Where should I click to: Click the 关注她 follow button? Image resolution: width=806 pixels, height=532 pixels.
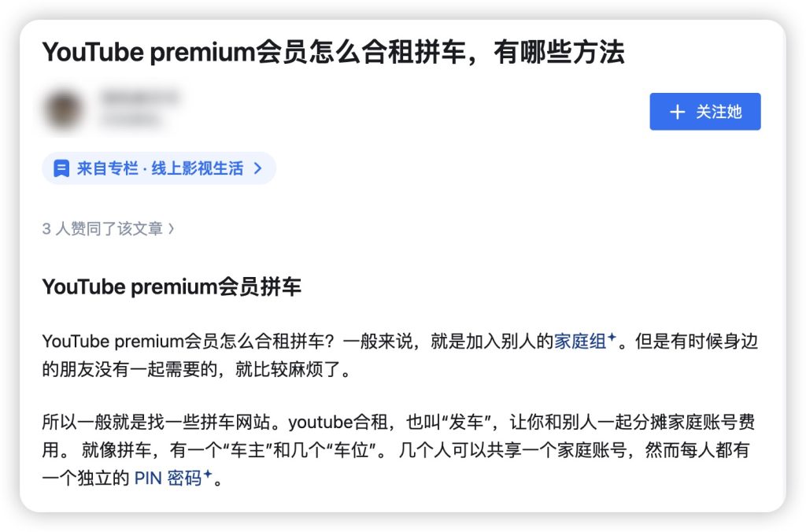pyautogui.click(x=704, y=112)
